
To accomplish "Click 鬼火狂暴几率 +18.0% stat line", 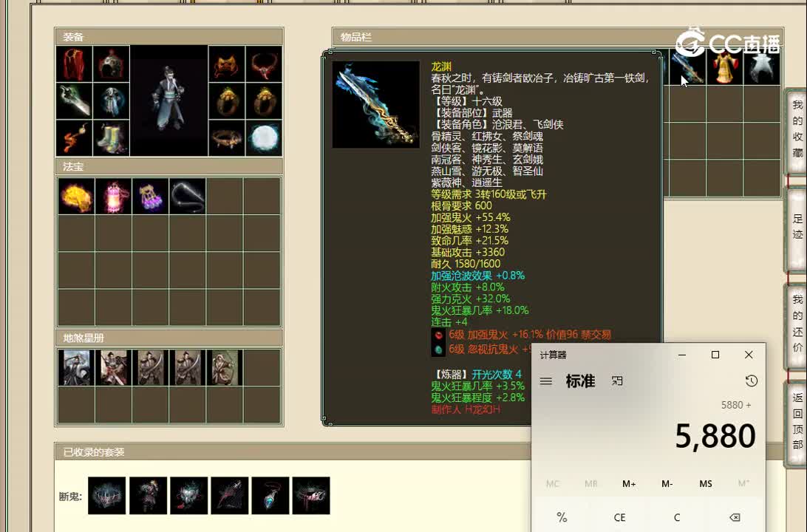I will 480,310.
